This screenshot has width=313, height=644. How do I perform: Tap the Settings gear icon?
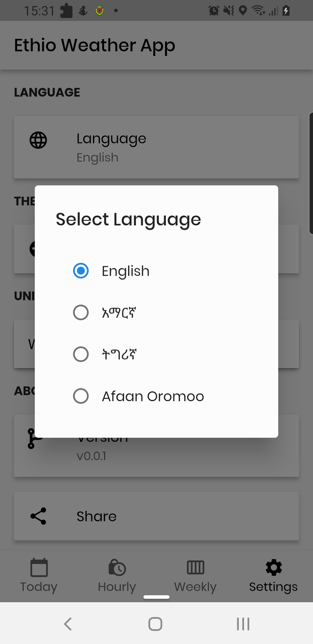pos(274,567)
